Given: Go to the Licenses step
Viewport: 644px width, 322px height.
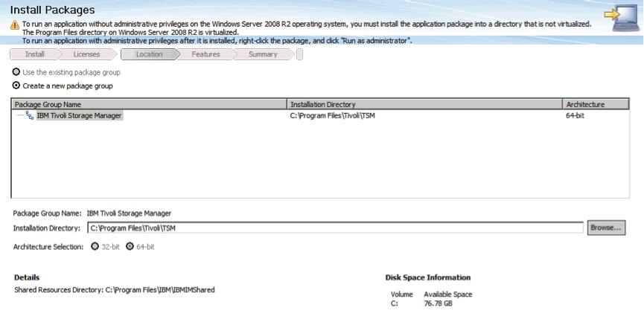Looking at the screenshot, I should (86, 54).
